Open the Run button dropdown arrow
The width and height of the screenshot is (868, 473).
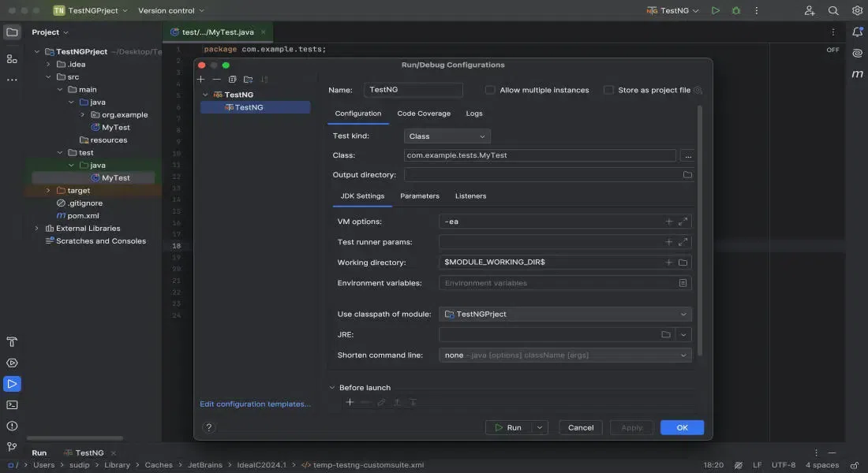[539, 427]
